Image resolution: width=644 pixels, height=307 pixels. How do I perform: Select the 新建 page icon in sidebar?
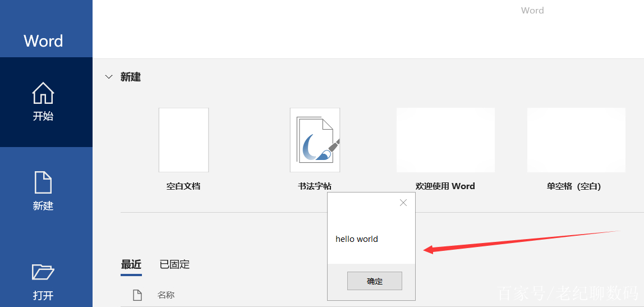(43, 183)
